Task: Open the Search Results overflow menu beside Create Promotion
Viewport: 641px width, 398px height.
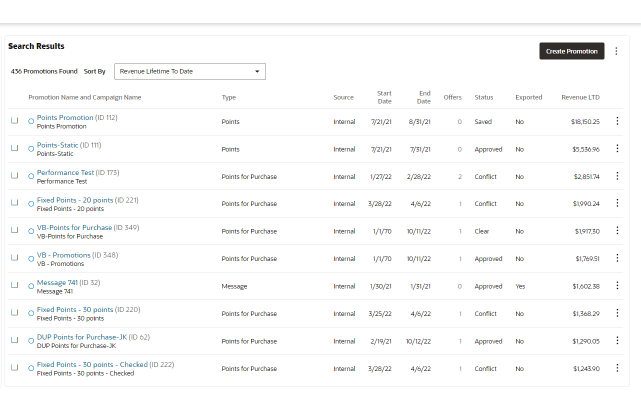Action: pyautogui.click(x=616, y=51)
